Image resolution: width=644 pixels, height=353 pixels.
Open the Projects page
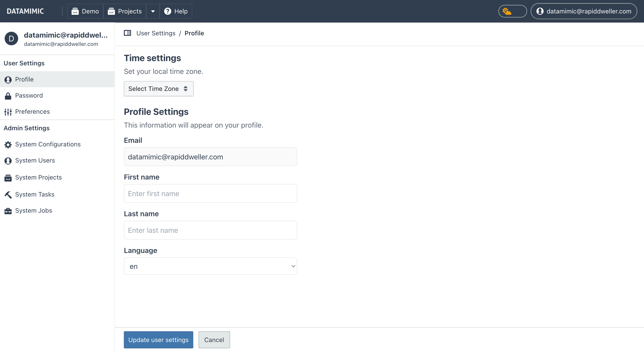point(125,11)
